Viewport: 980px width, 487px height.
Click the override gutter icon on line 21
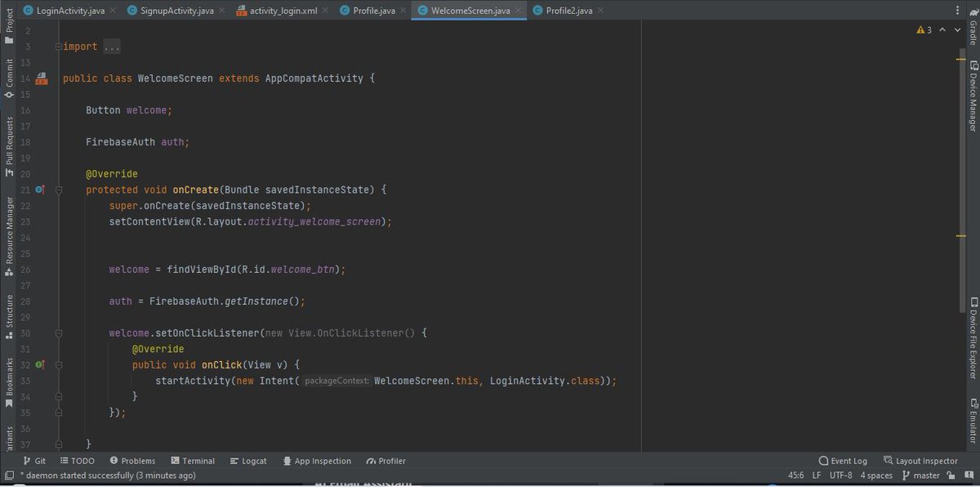point(41,190)
